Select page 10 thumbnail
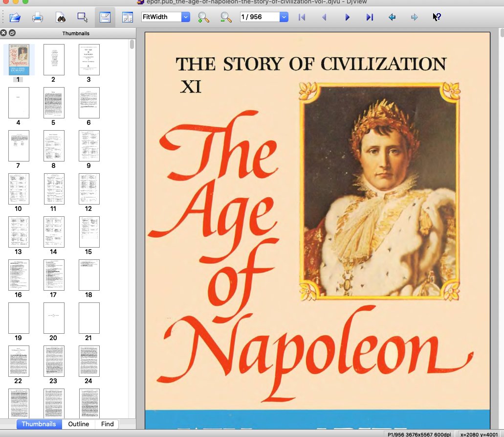This screenshot has width=504, height=437. click(19, 189)
